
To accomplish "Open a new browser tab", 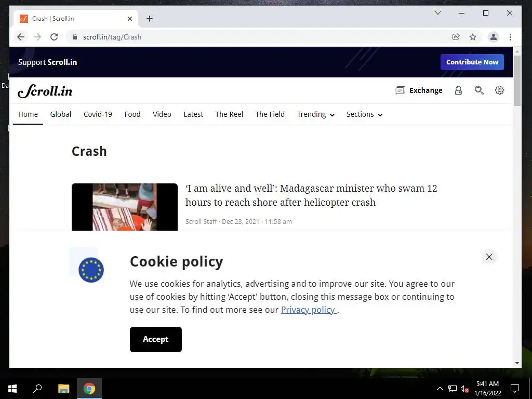I will point(150,19).
